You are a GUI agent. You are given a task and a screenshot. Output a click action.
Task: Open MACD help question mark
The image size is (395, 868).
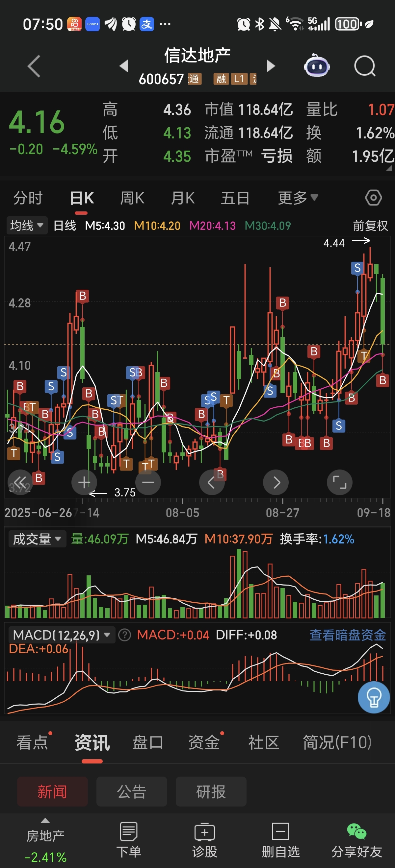[125, 635]
